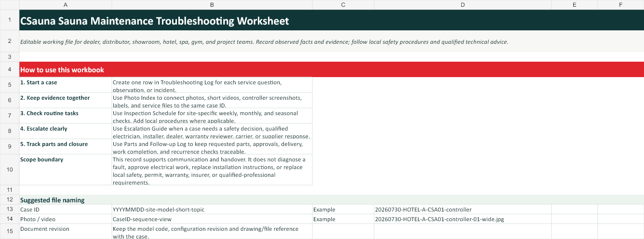Select cell '5. Track parts and closure'
644x239 pixels.
[66, 146]
